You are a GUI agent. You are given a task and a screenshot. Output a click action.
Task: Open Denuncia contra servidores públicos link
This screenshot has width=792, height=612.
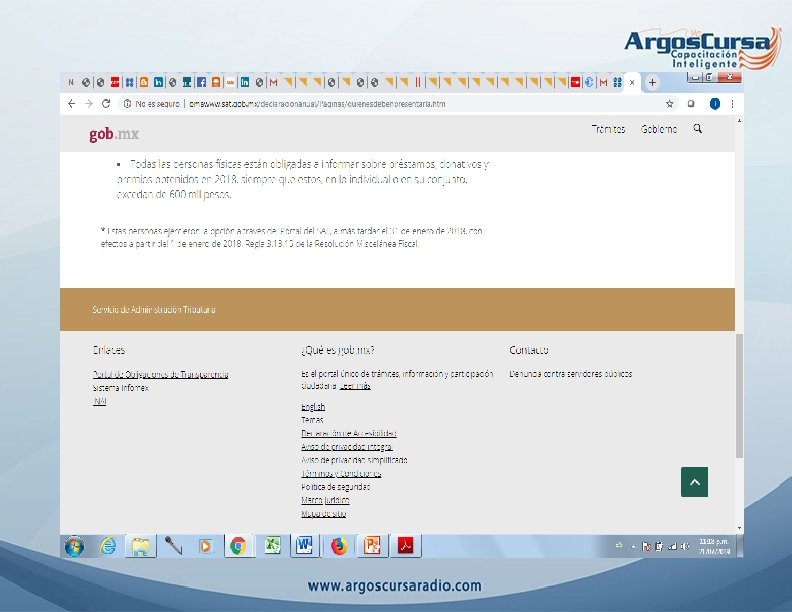click(570, 374)
